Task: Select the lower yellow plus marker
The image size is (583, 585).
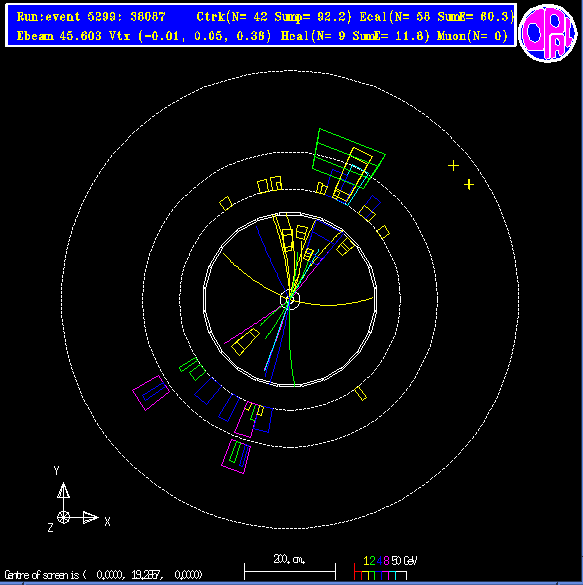Action: pyautogui.click(x=469, y=184)
